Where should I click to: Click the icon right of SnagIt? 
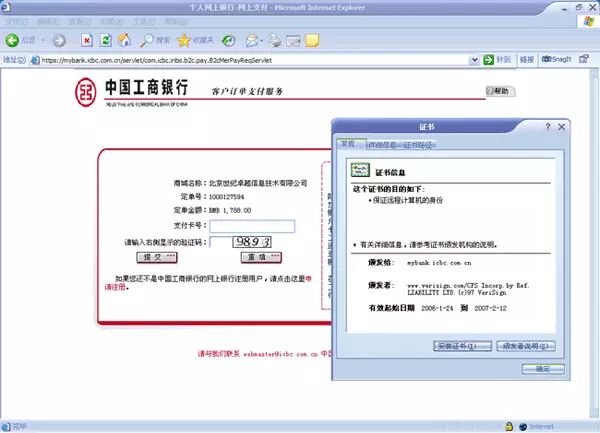coord(584,59)
